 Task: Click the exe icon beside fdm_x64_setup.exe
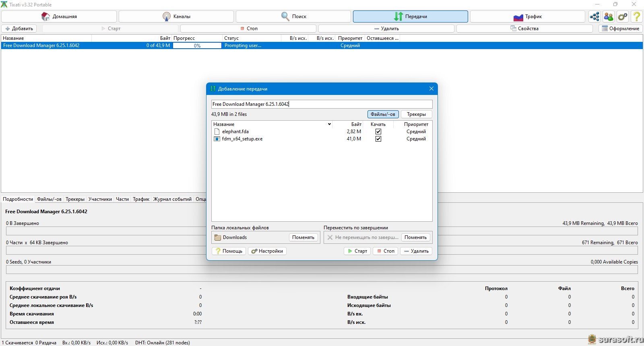tap(217, 139)
